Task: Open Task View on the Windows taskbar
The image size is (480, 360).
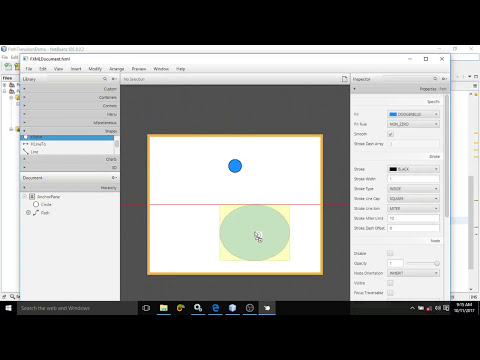Action: [146, 308]
